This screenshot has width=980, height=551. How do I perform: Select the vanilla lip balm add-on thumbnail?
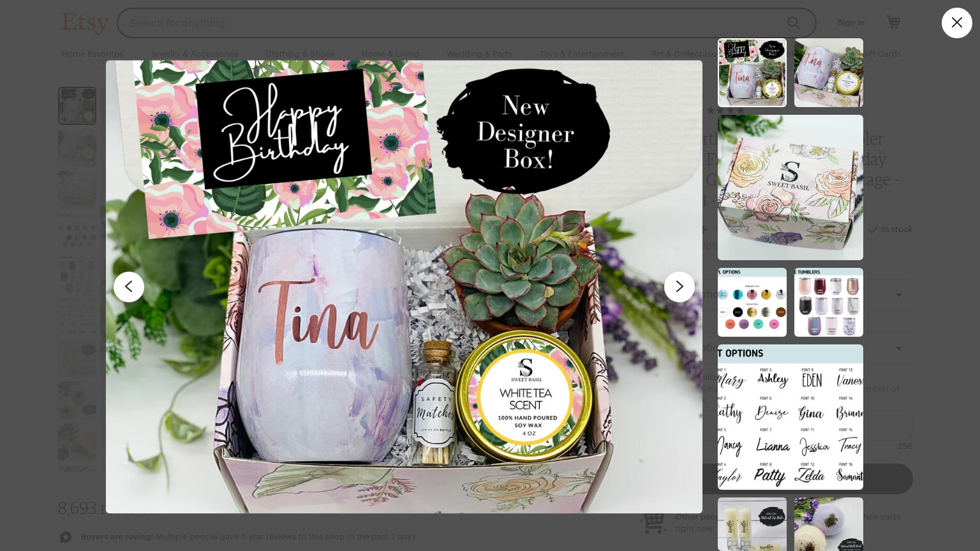tap(752, 524)
